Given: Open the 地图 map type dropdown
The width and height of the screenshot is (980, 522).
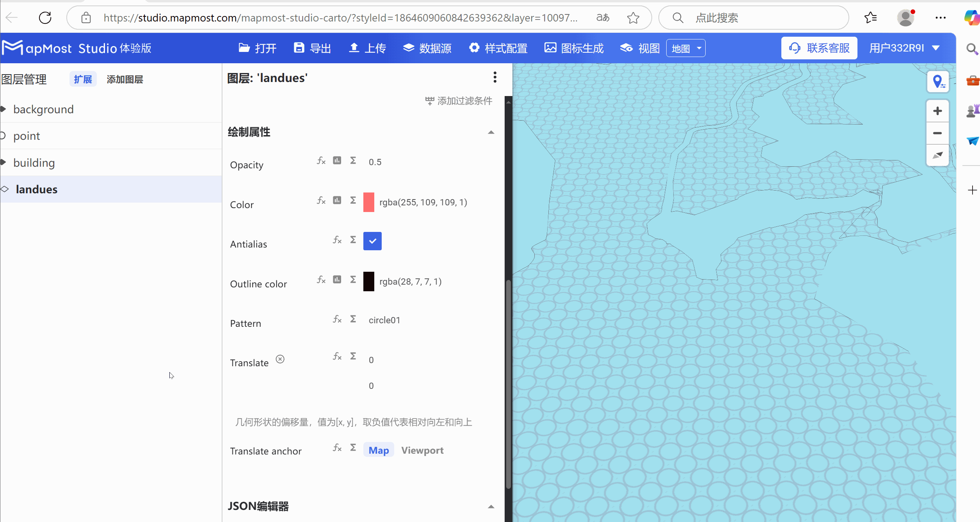Looking at the screenshot, I should click(x=686, y=48).
